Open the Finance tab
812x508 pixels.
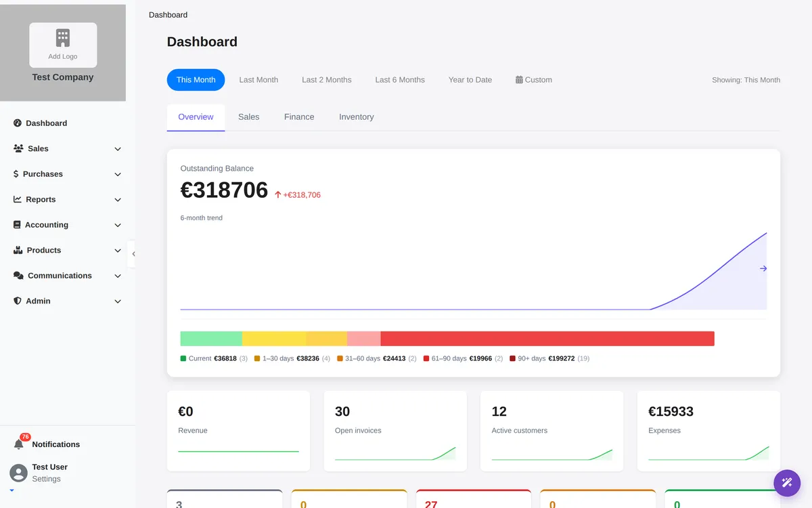[x=299, y=117]
